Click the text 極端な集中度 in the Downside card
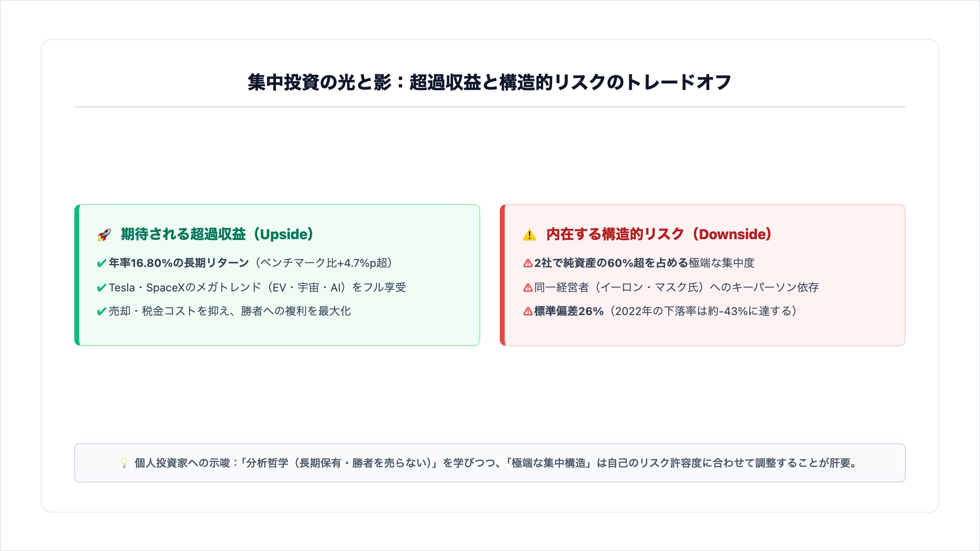The height and width of the screenshot is (551, 980). tap(722, 263)
